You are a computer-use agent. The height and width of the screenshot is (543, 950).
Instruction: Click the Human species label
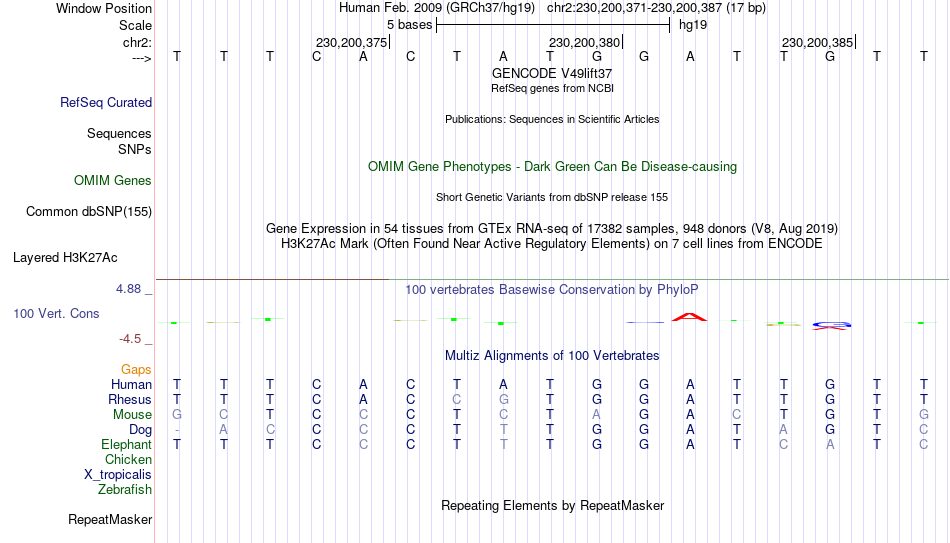click(x=131, y=385)
